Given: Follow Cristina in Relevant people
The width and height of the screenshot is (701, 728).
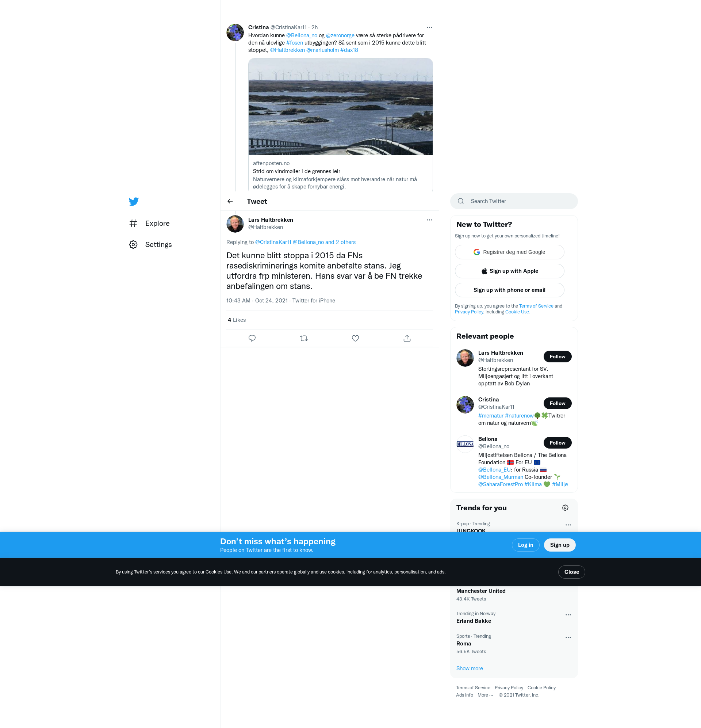Looking at the screenshot, I should coord(557,403).
